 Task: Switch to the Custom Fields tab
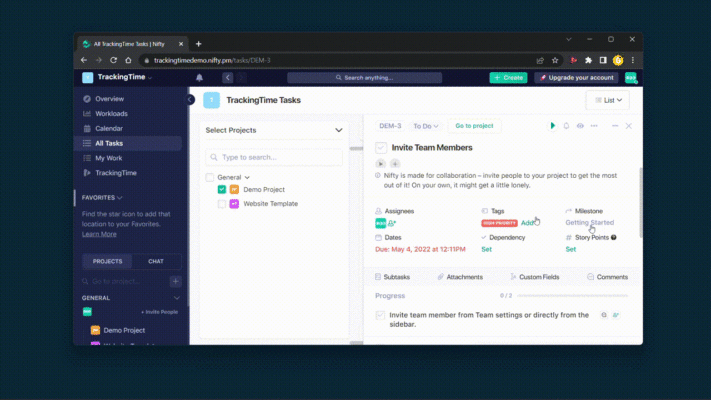coord(535,277)
